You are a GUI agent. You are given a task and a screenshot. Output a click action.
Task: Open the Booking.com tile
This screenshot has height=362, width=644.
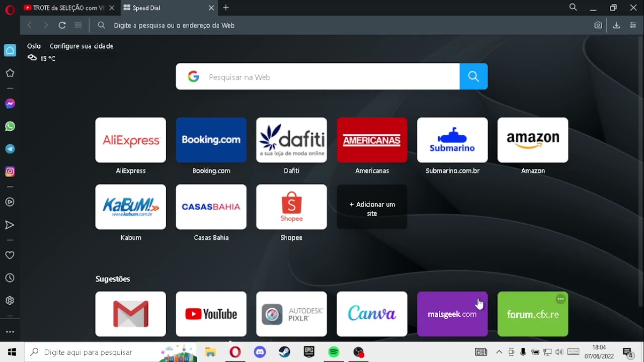click(211, 140)
